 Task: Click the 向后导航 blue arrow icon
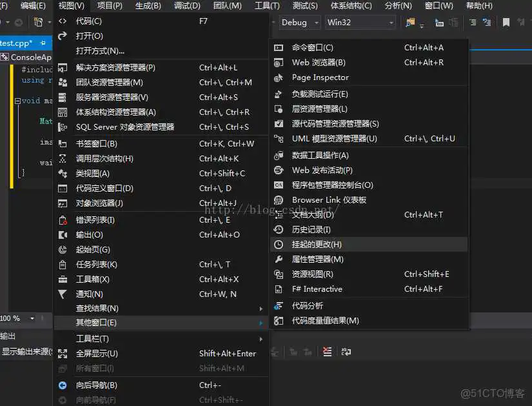[x=63, y=385]
